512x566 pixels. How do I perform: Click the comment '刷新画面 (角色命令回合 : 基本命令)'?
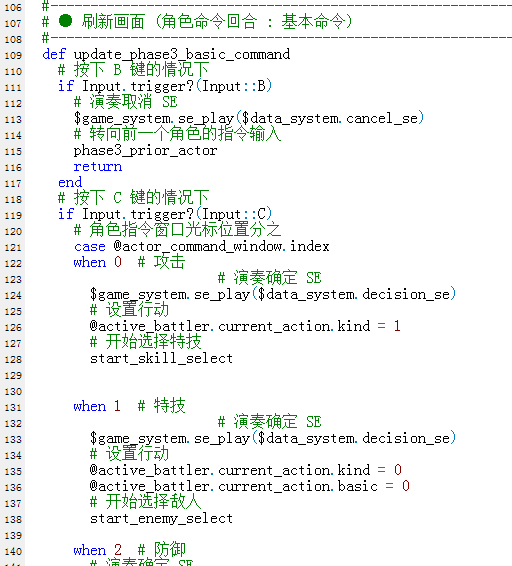click(x=217, y=22)
